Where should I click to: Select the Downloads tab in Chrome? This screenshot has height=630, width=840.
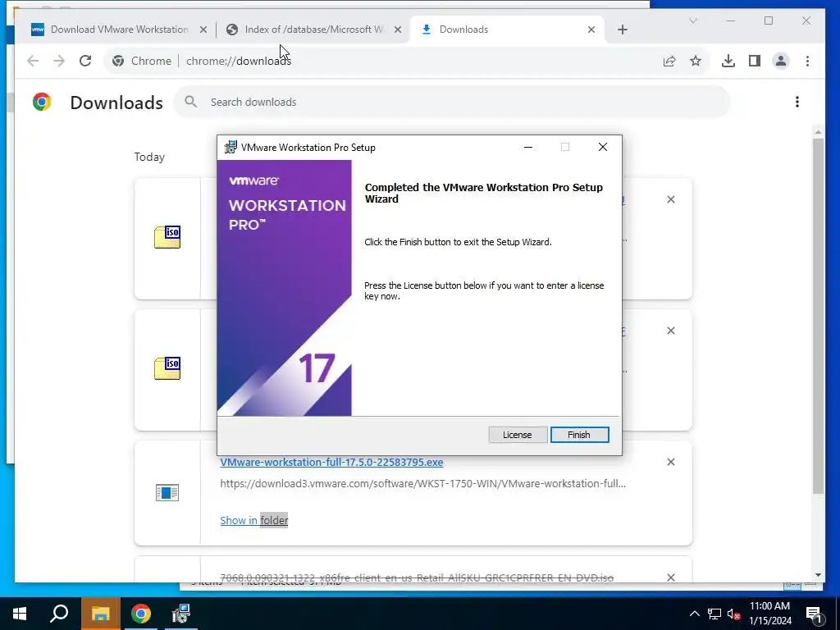point(507,30)
